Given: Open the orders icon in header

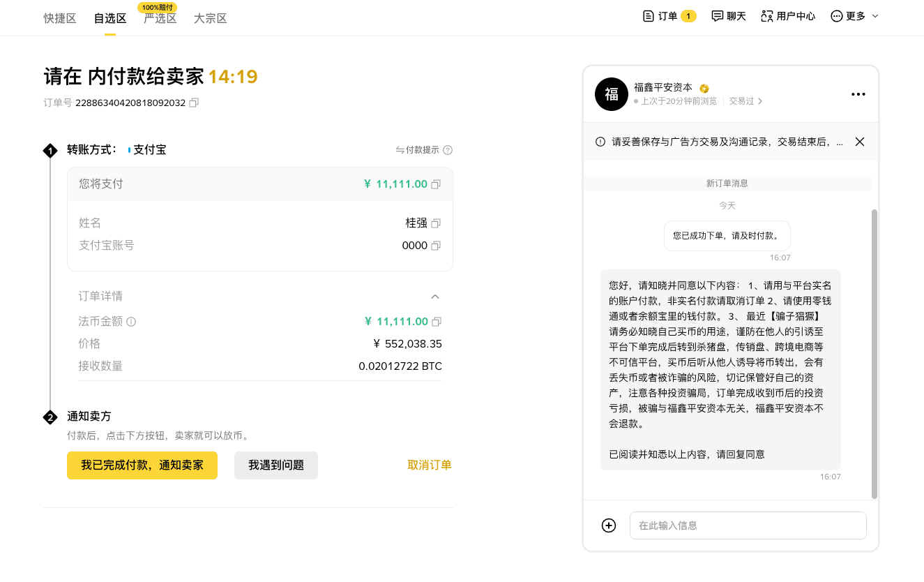Looking at the screenshot, I should tap(648, 16).
